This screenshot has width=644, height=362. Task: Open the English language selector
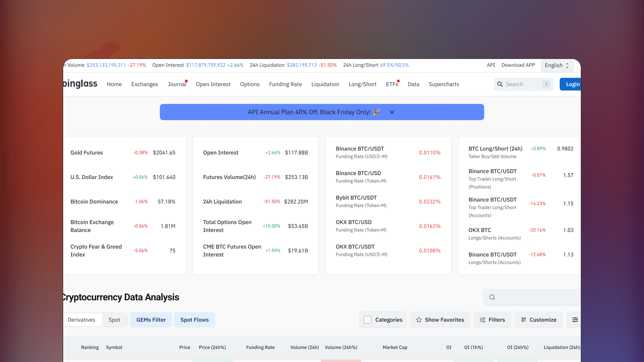coord(557,65)
